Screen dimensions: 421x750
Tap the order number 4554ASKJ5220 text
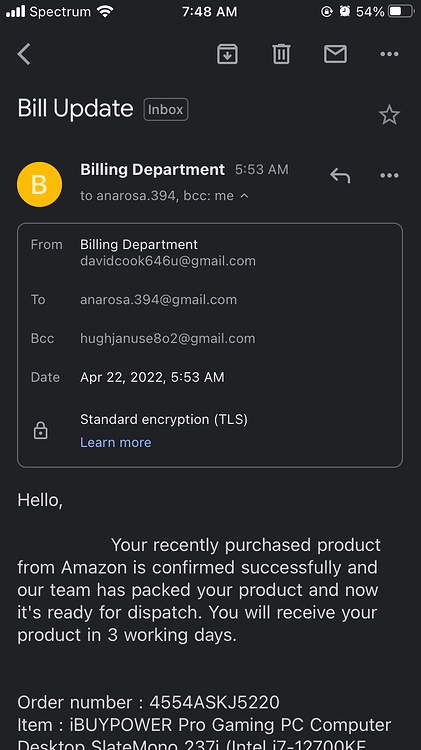[x=214, y=702]
